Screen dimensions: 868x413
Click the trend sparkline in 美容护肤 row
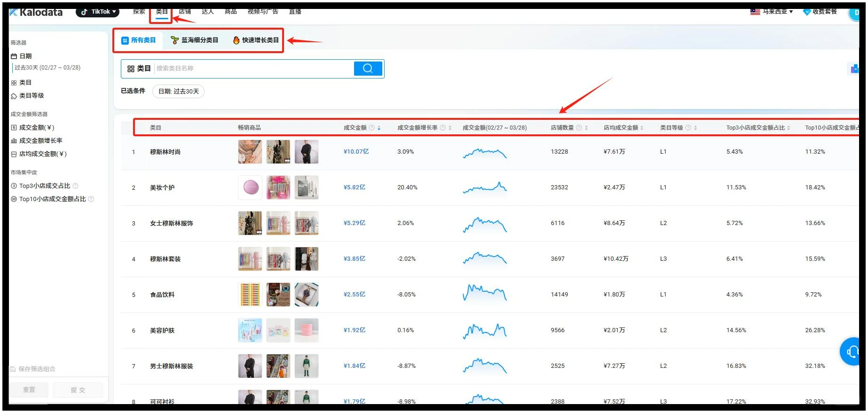[x=485, y=331]
